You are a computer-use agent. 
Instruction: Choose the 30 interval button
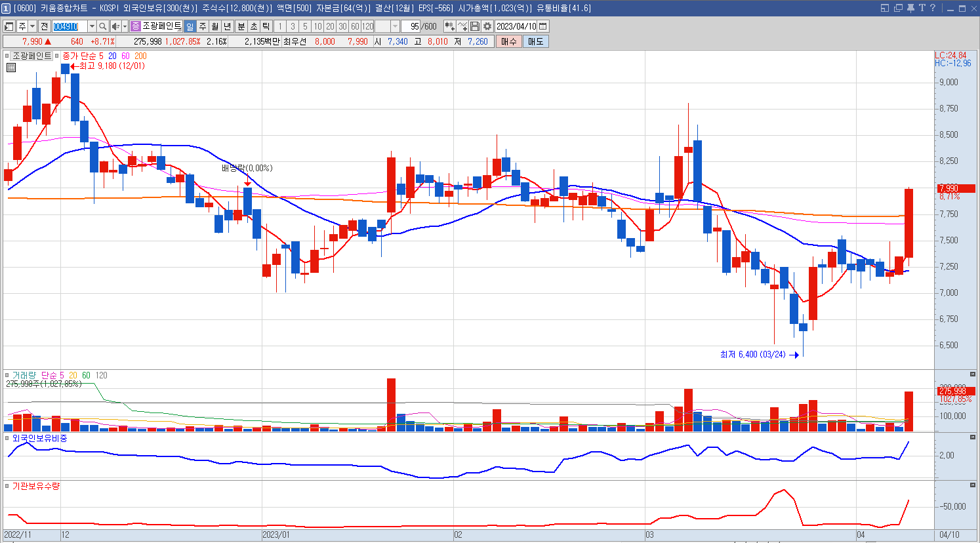coord(342,26)
